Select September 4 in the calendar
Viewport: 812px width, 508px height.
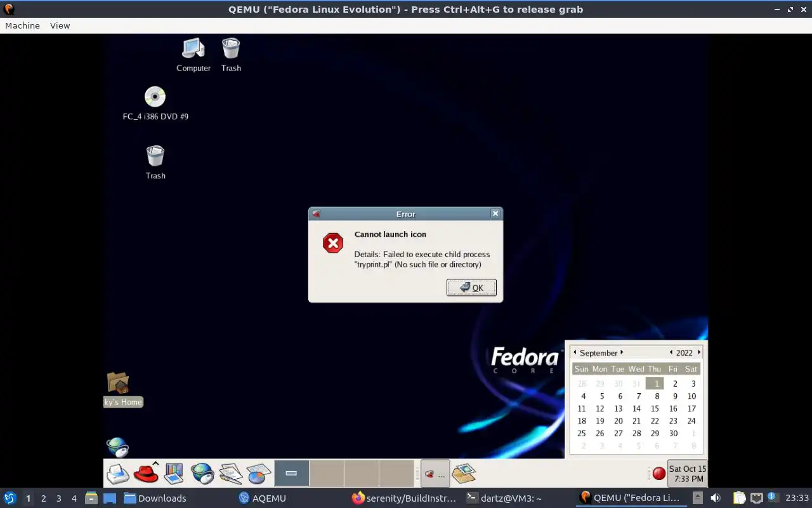pyautogui.click(x=584, y=396)
